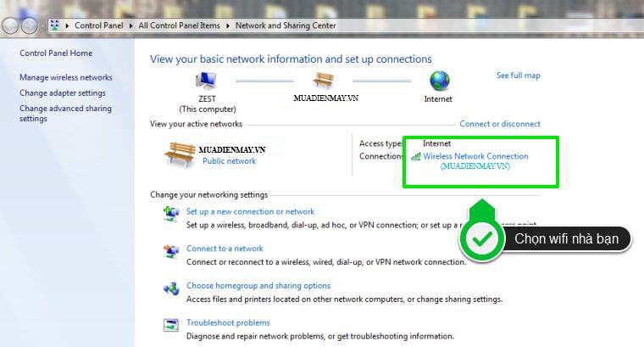This screenshot has height=347, width=644.
Task: Click the homegroup and sharing options icon
Action: click(x=171, y=288)
